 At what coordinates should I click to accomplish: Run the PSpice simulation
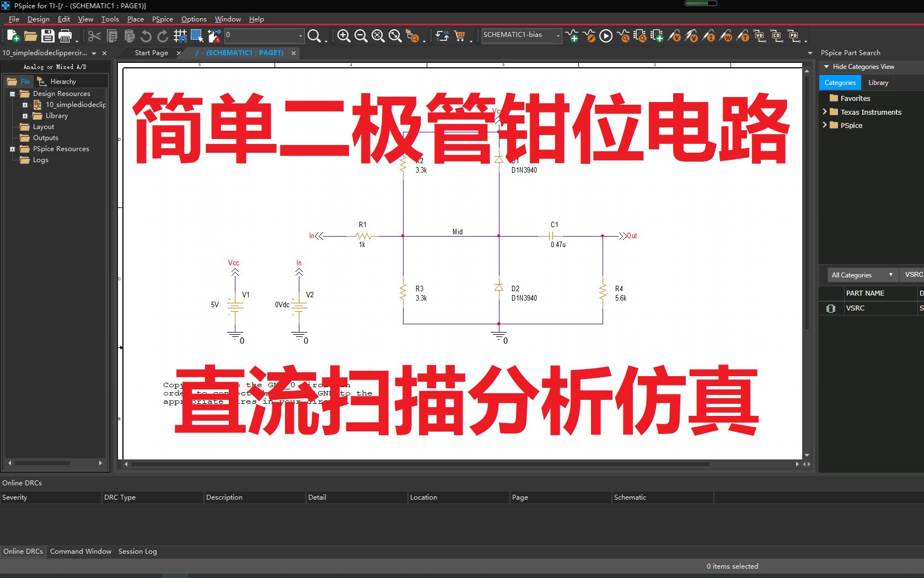(605, 36)
